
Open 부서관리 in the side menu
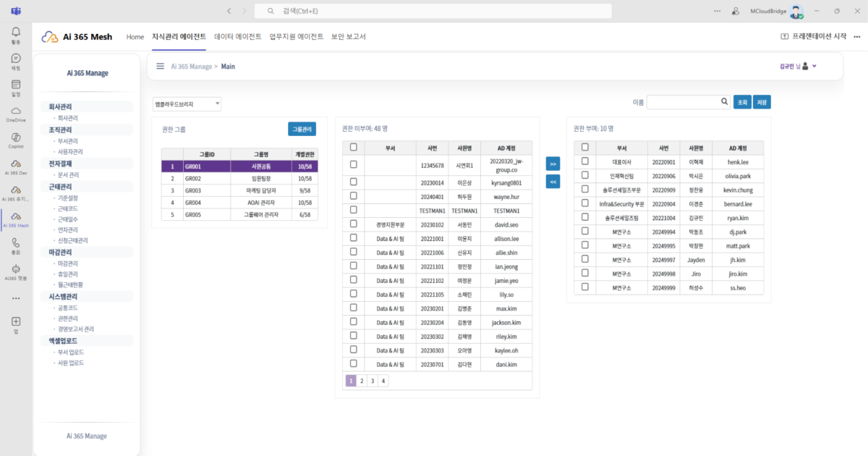point(67,141)
